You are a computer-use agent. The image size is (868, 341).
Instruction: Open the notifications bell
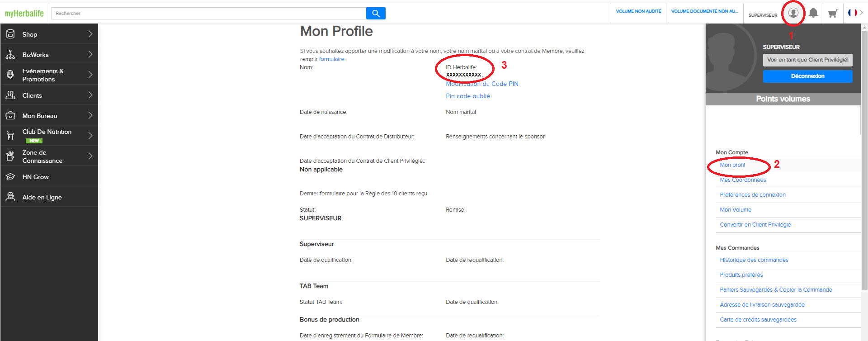(x=813, y=13)
